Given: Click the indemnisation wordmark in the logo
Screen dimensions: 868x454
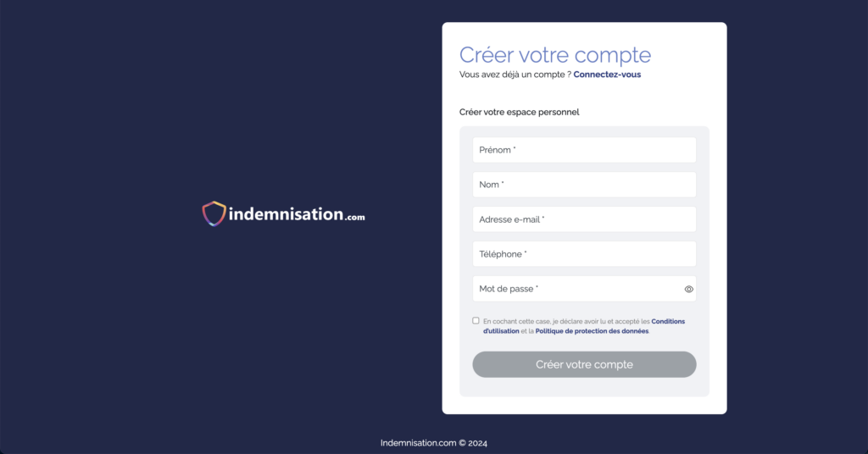Looking at the screenshot, I should (x=286, y=214).
